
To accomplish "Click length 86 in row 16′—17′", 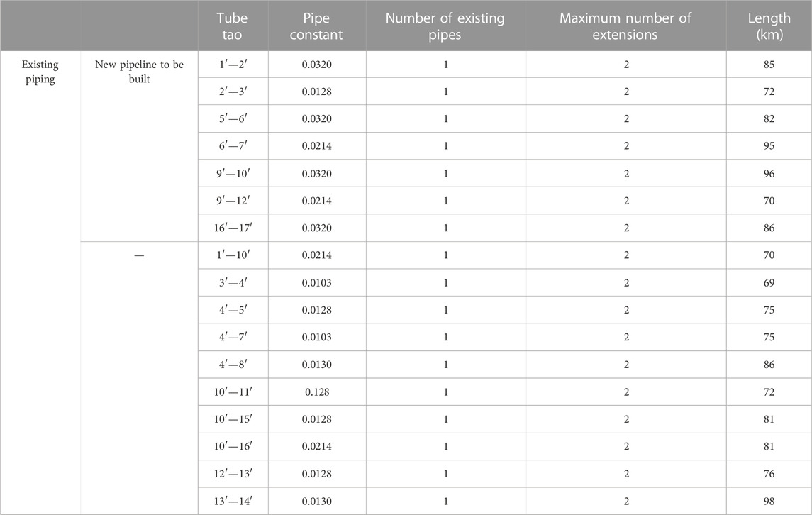I will pos(769,228).
